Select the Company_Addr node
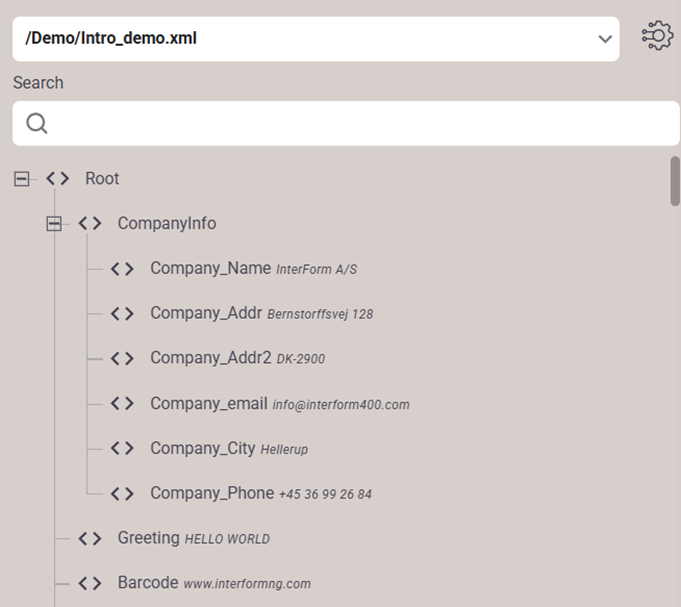This screenshot has height=607, width=681. [x=206, y=313]
